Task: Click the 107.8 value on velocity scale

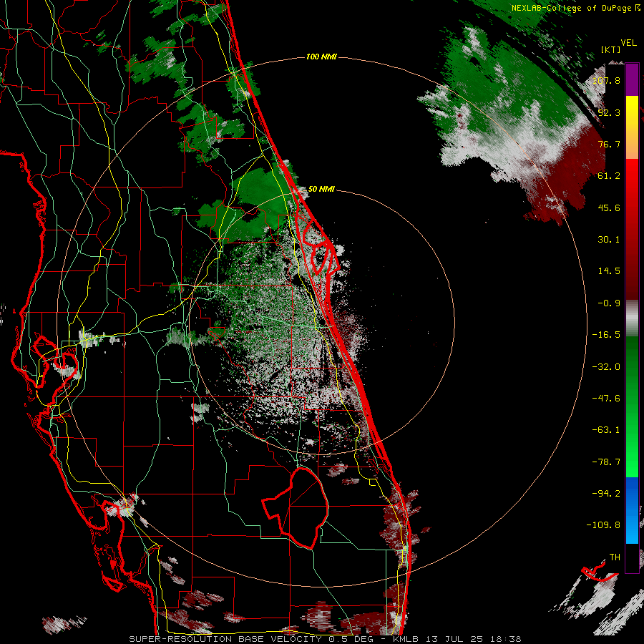Action: click(x=606, y=80)
